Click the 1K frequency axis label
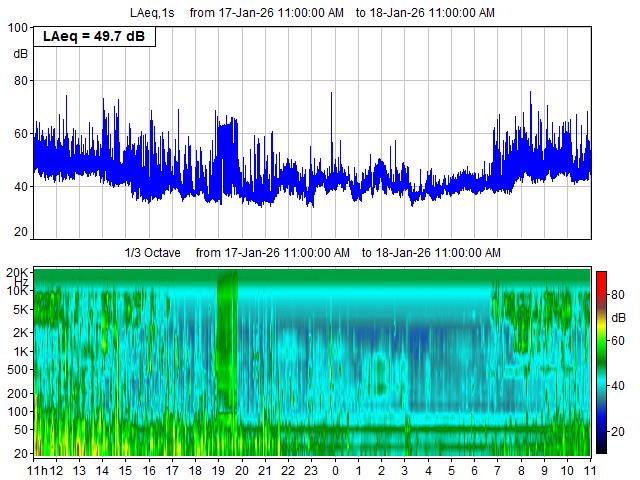Screen dimensions: 640x480 tap(21, 352)
